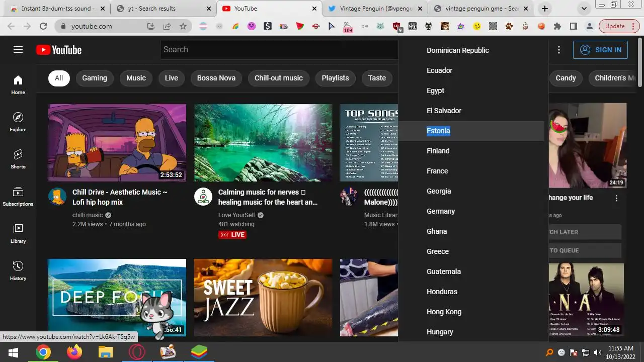Open Opera from the taskbar
644x362 pixels.
pyautogui.click(x=136, y=352)
